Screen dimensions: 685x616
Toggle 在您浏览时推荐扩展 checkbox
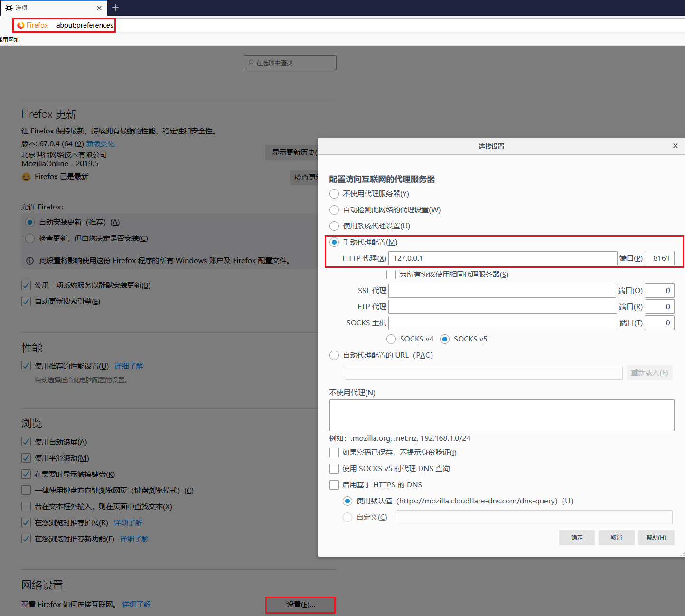26,522
